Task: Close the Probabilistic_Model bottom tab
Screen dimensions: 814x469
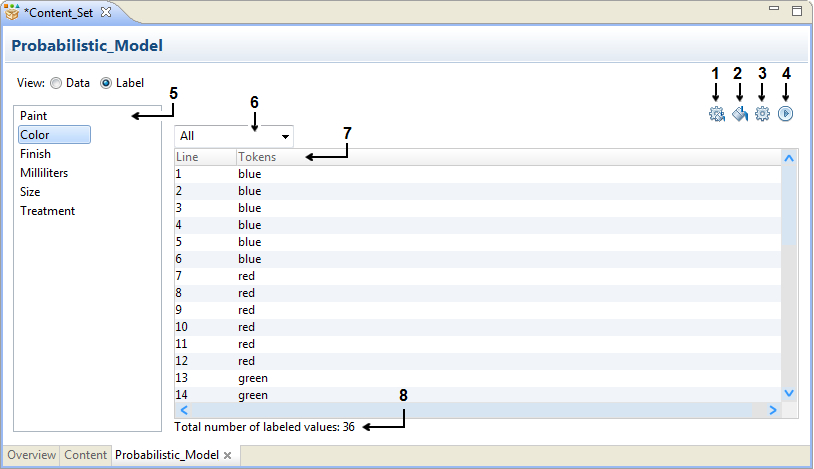Action: pos(228,456)
